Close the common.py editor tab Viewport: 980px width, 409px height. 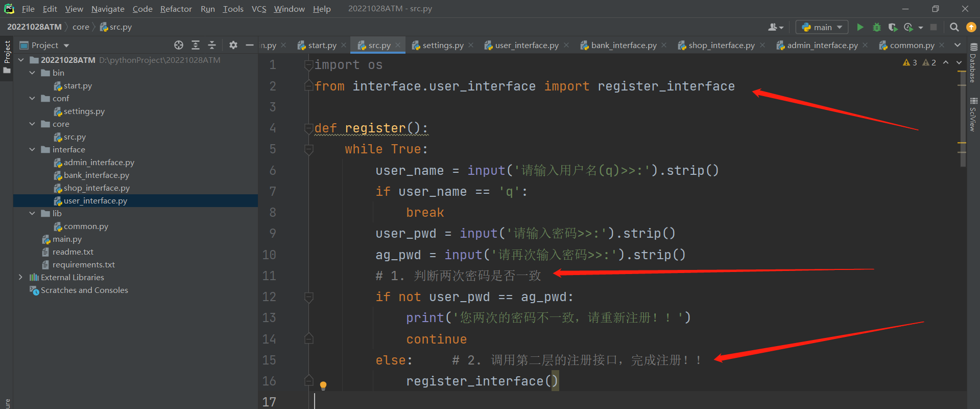[942, 45]
